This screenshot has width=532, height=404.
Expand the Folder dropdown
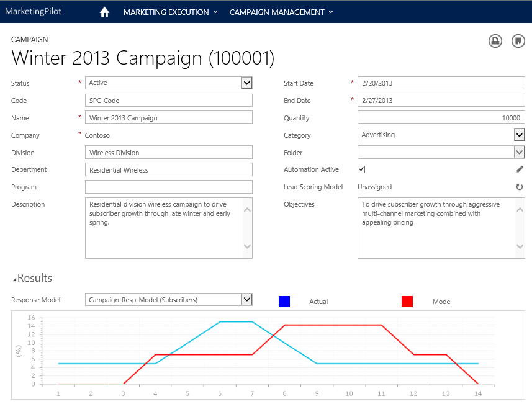click(519, 152)
